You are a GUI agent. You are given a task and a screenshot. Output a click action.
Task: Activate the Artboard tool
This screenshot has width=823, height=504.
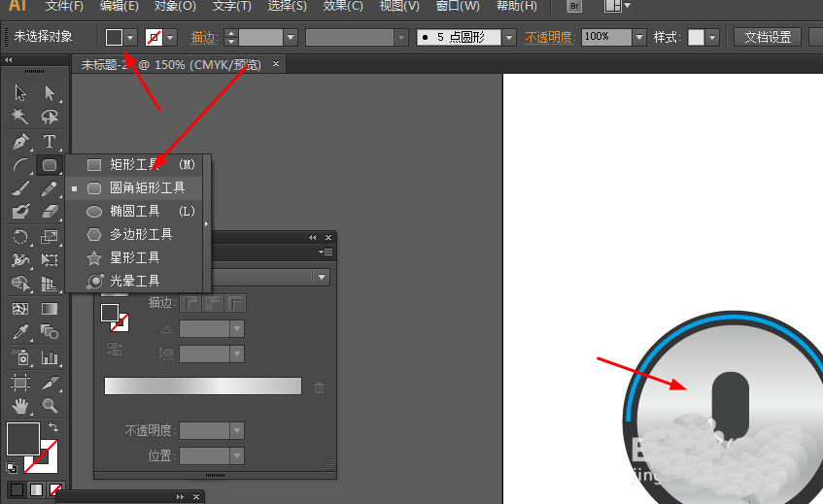pyautogui.click(x=20, y=383)
